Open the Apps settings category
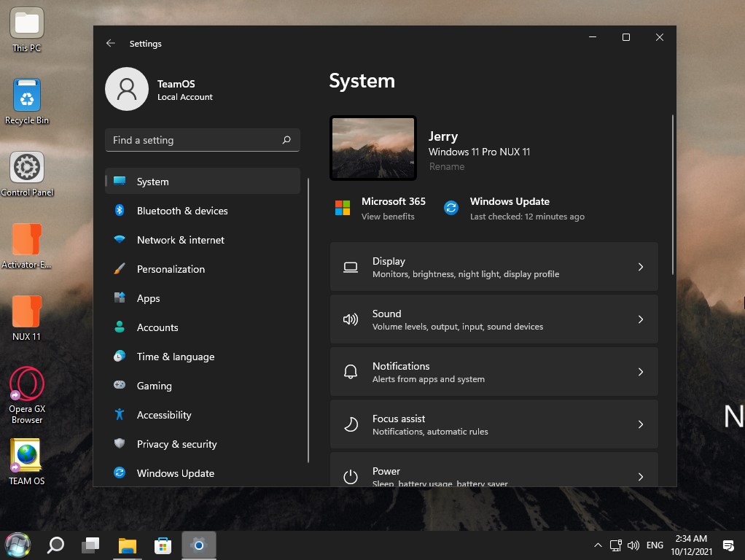This screenshot has width=745, height=560. pyautogui.click(x=203, y=298)
